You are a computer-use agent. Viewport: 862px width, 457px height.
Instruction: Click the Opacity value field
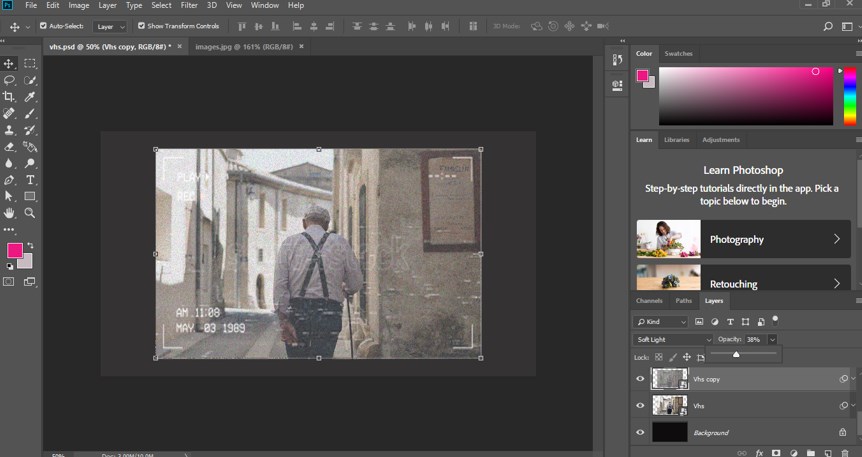(756, 340)
